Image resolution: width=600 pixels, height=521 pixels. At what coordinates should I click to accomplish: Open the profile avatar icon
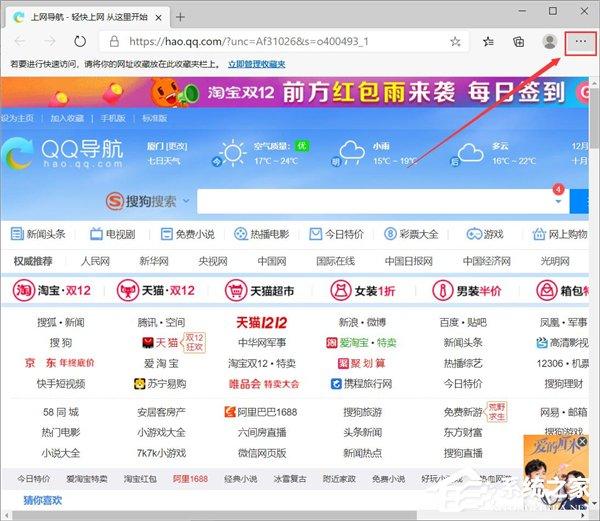click(x=549, y=41)
